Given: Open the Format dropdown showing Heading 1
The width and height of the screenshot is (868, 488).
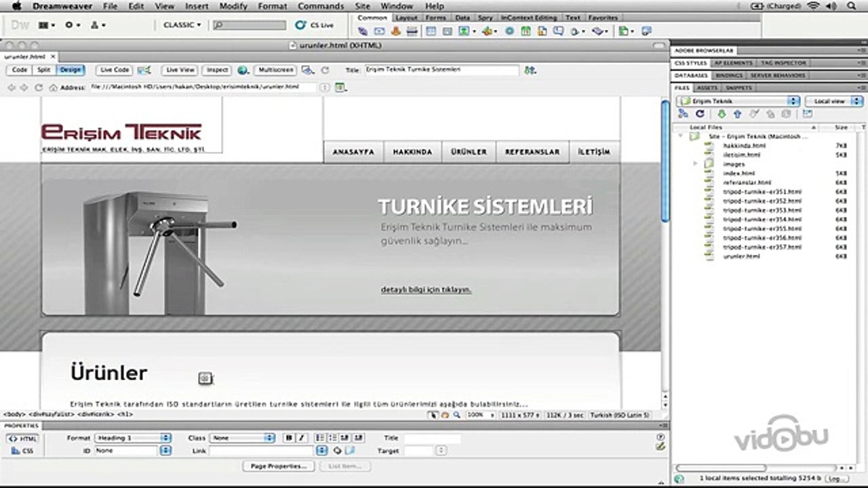Looking at the screenshot, I should tap(132, 438).
